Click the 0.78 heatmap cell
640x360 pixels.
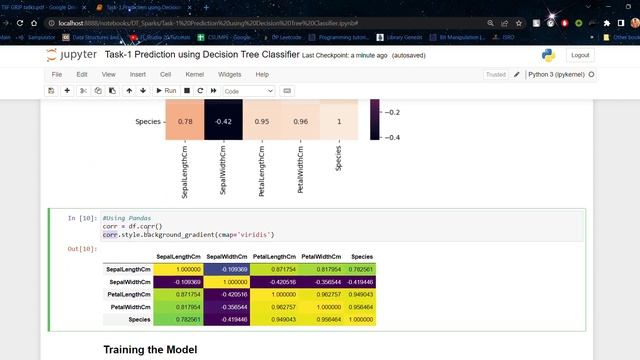(185, 120)
